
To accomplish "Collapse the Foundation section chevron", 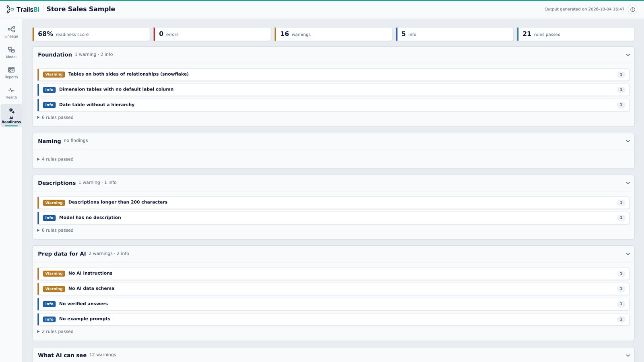I will 628,55.
